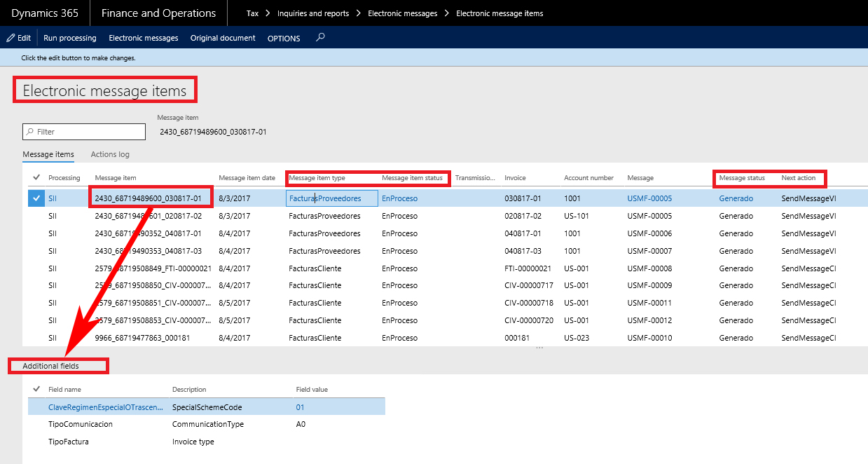Open the OPTIONS menu

point(284,39)
